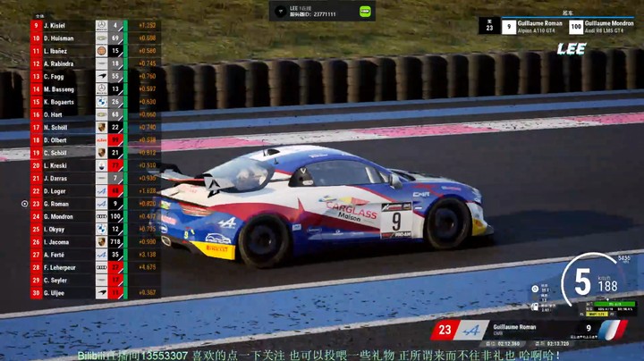Click the Mercedes logo in J. Kisiel's row
The width and height of the screenshot is (644, 361).
(101, 25)
